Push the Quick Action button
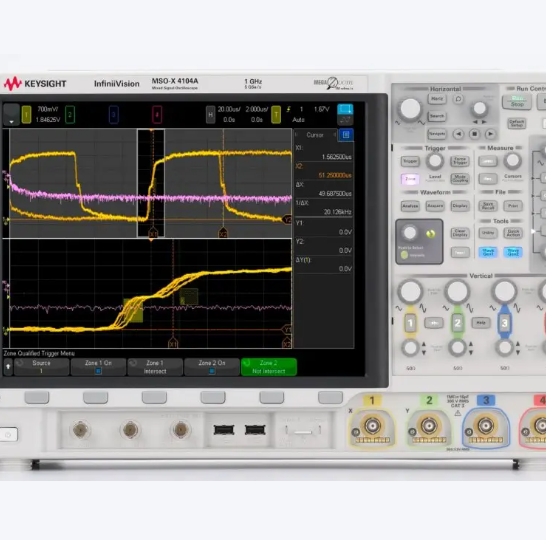The height and width of the screenshot is (540, 546). tap(513, 233)
